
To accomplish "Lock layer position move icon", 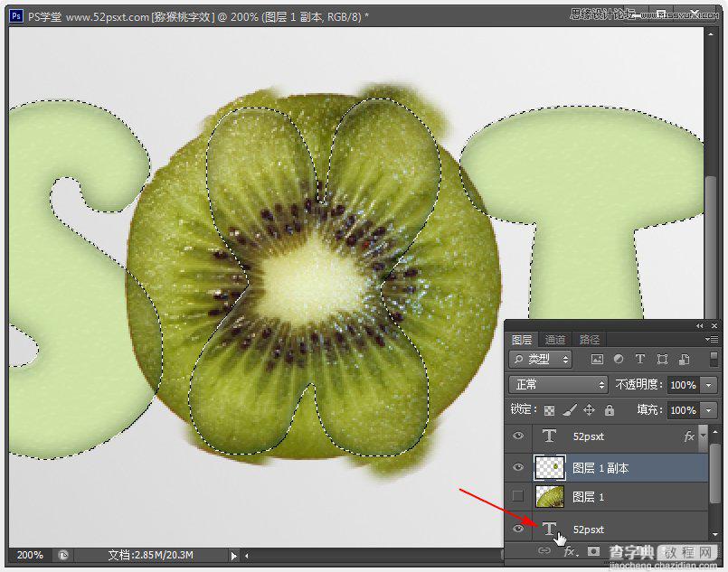I will [x=589, y=409].
